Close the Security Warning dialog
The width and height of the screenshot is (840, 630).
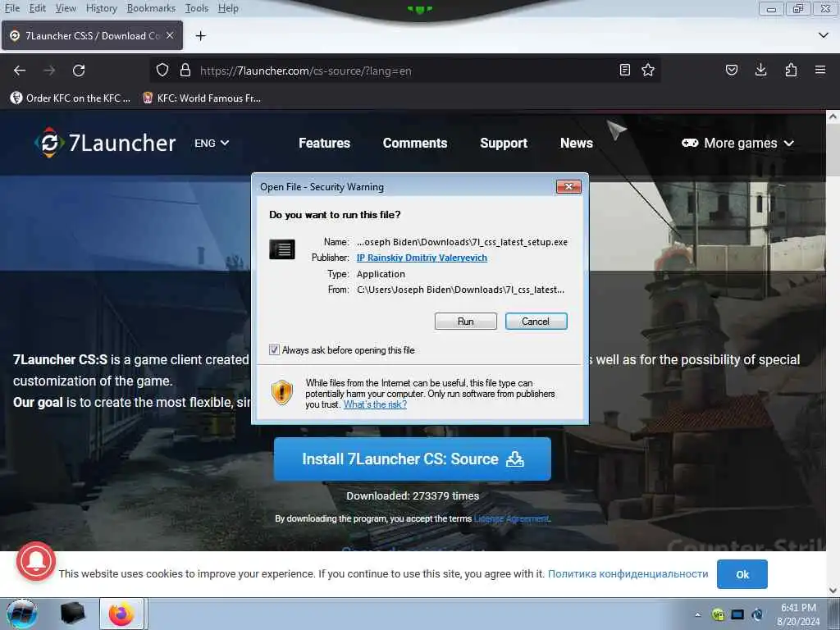[569, 186]
